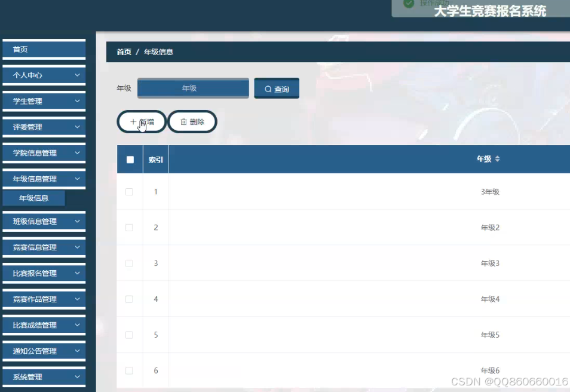Click the 删除 delete button
Image resolution: width=570 pixels, height=392 pixels.
coord(192,121)
